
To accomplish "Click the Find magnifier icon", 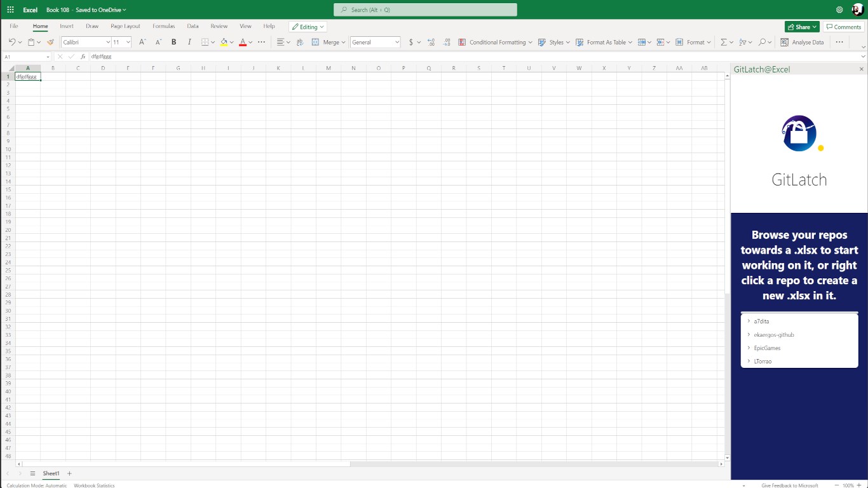I will tap(762, 42).
